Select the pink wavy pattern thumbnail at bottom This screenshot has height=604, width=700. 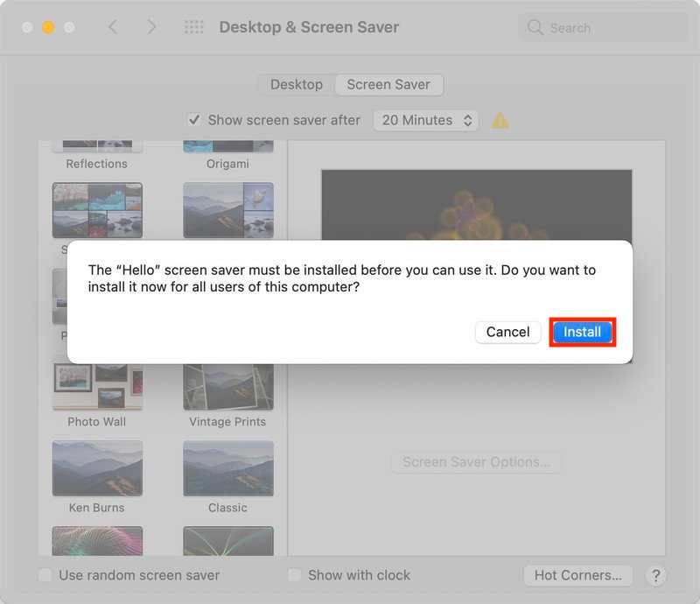[x=97, y=541]
